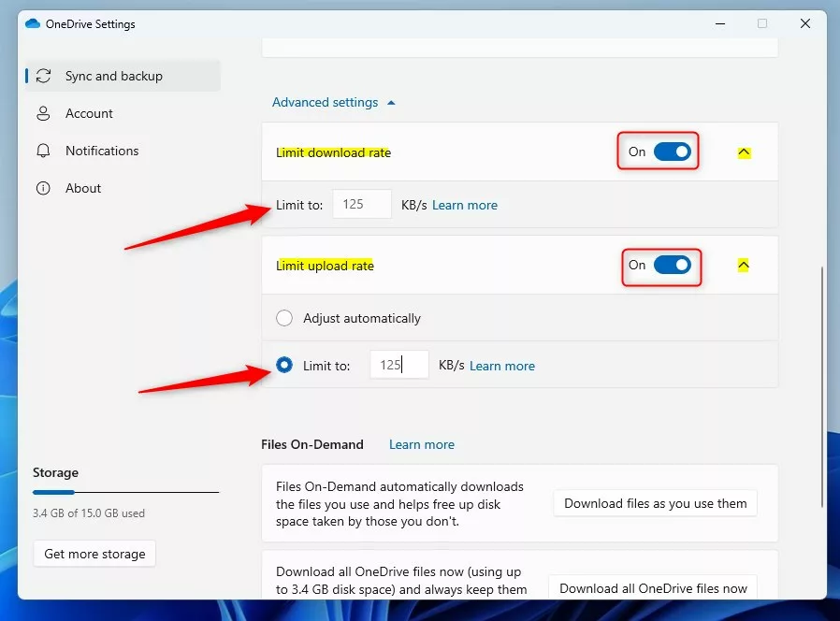The width and height of the screenshot is (840, 621).
Task: Click Download files as you use them
Action: point(655,504)
